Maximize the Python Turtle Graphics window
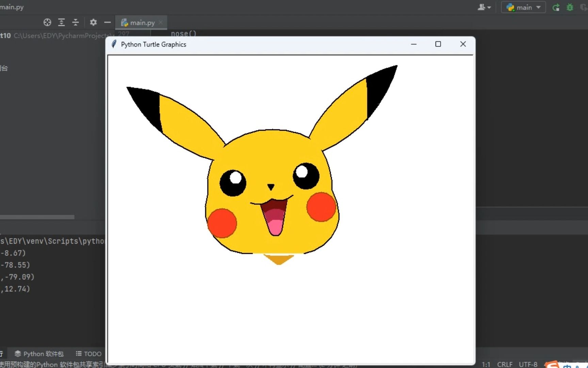588x368 pixels. [x=438, y=44]
